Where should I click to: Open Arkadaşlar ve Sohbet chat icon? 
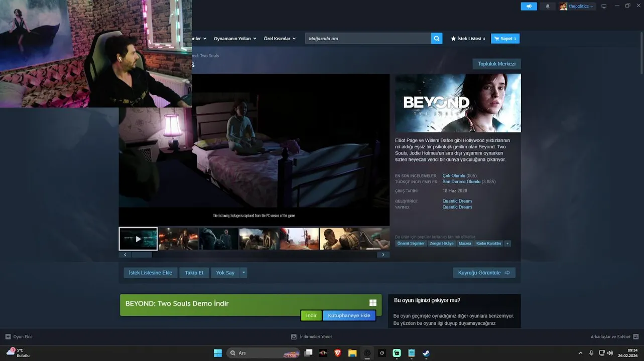point(636,336)
